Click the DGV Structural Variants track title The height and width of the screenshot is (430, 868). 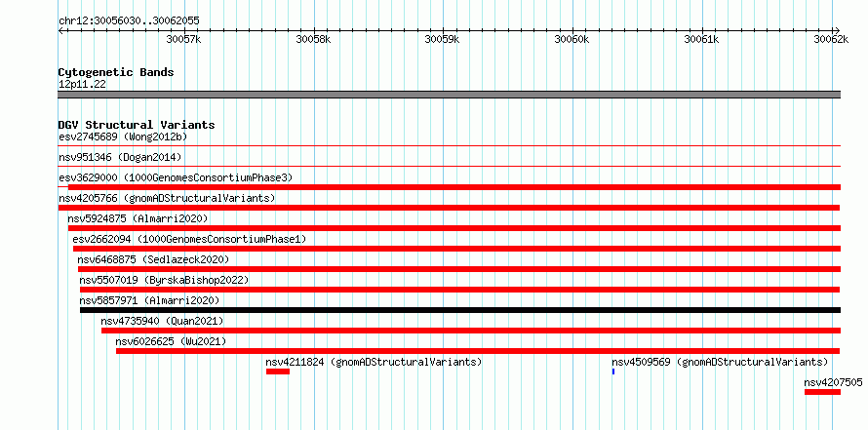(x=137, y=125)
